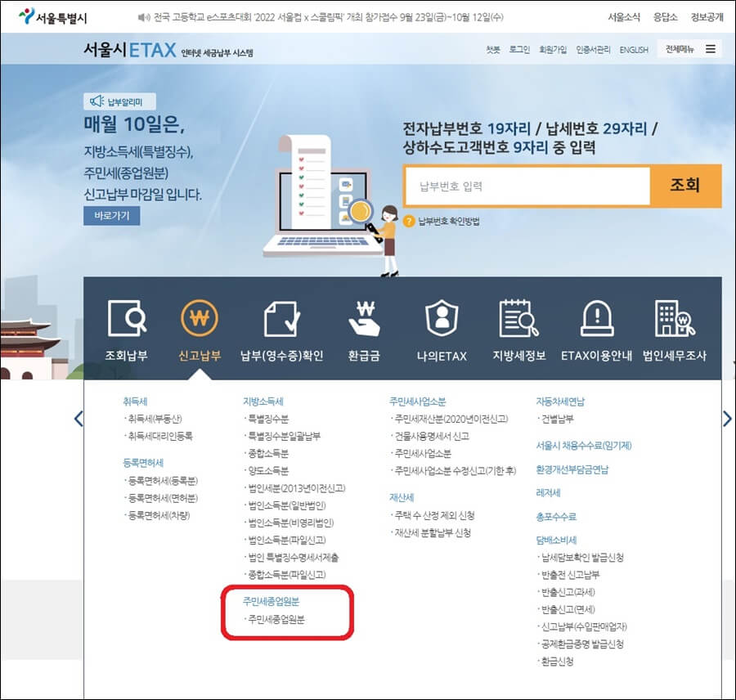Open 총포수수료 heading
736x700 pixels.
556,517
